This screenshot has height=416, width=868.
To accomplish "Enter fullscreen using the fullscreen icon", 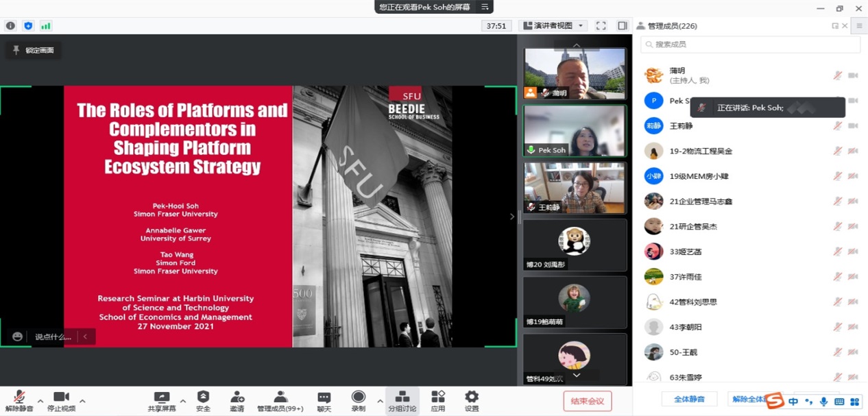I will [601, 26].
